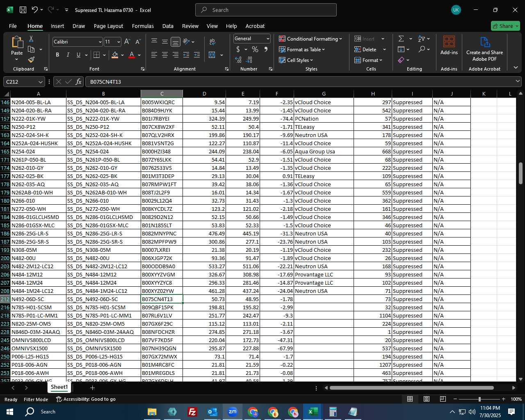Open Sort & Filter icon
525x420 pixels.
pos(422,39)
